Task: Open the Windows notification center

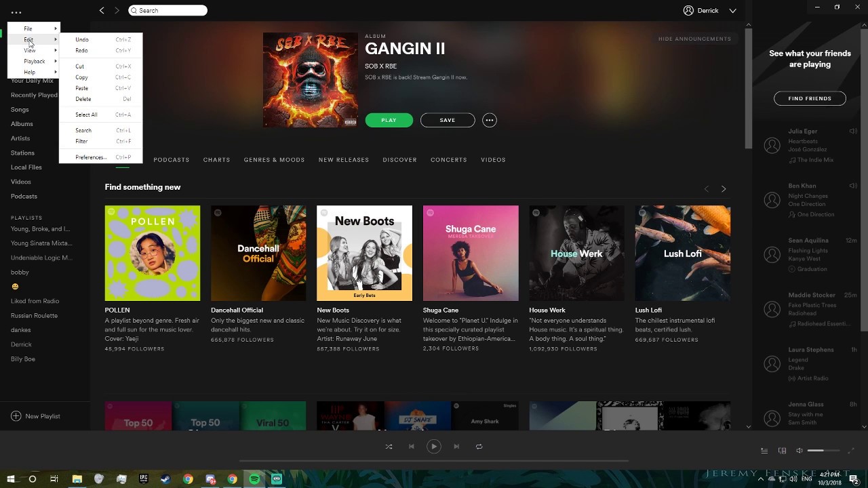Action: pyautogui.click(x=854, y=479)
